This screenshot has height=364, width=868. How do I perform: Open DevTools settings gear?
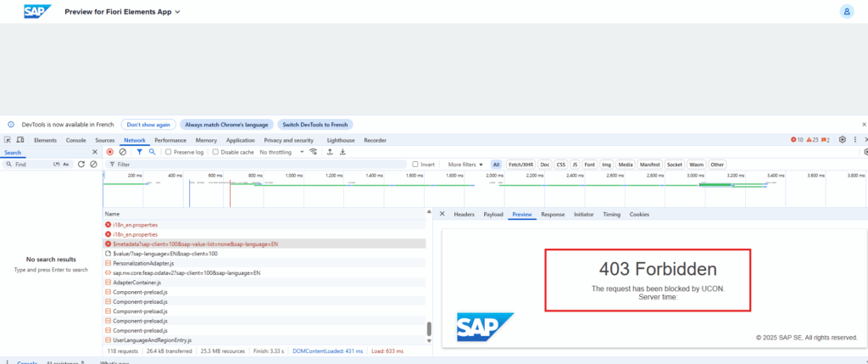[x=842, y=140]
